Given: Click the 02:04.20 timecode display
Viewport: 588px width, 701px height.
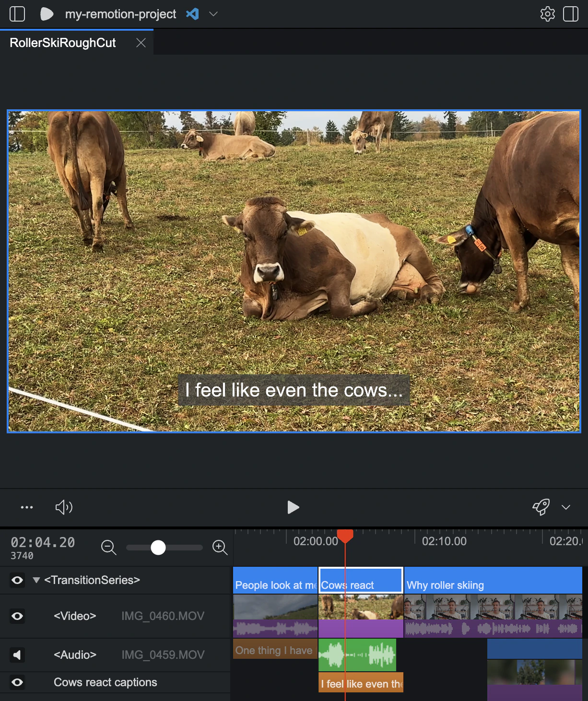Looking at the screenshot, I should pyautogui.click(x=43, y=542).
